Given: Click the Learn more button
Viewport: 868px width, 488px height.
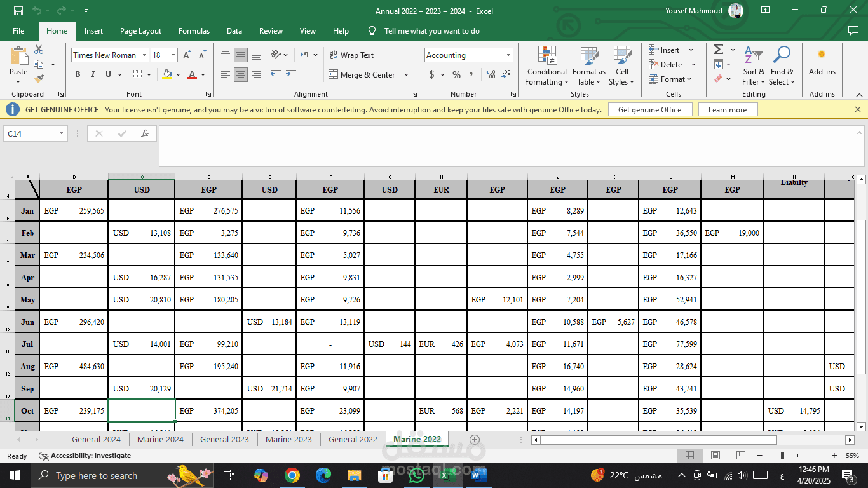Looking at the screenshot, I should [728, 109].
